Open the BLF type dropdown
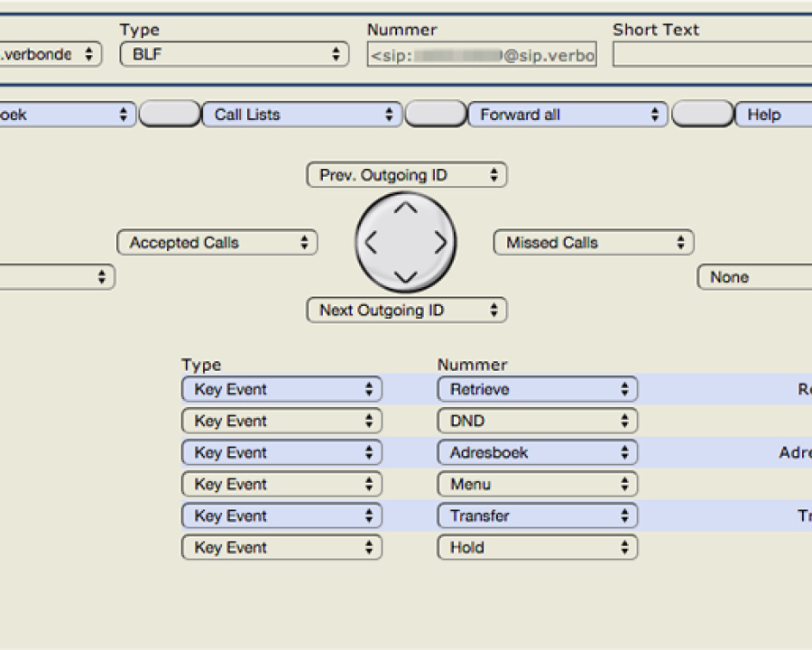 pos(234,54)
